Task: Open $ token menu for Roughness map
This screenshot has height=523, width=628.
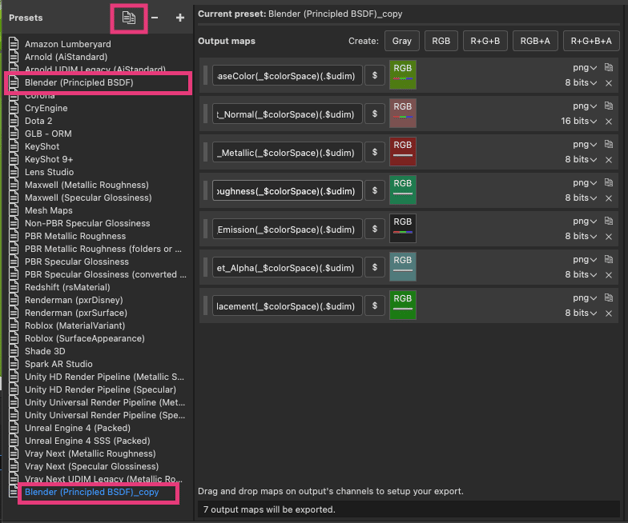Action: pyautogui.click(x=374, y=191)
